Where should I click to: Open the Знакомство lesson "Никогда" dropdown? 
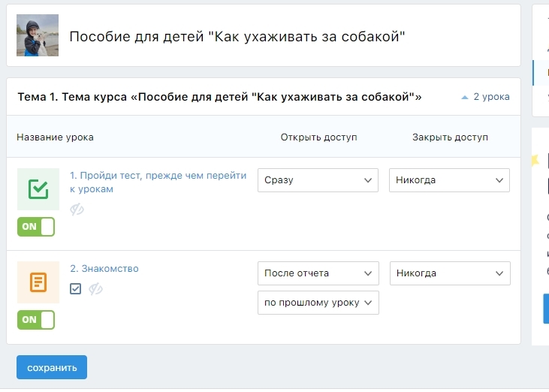(450, 273)
